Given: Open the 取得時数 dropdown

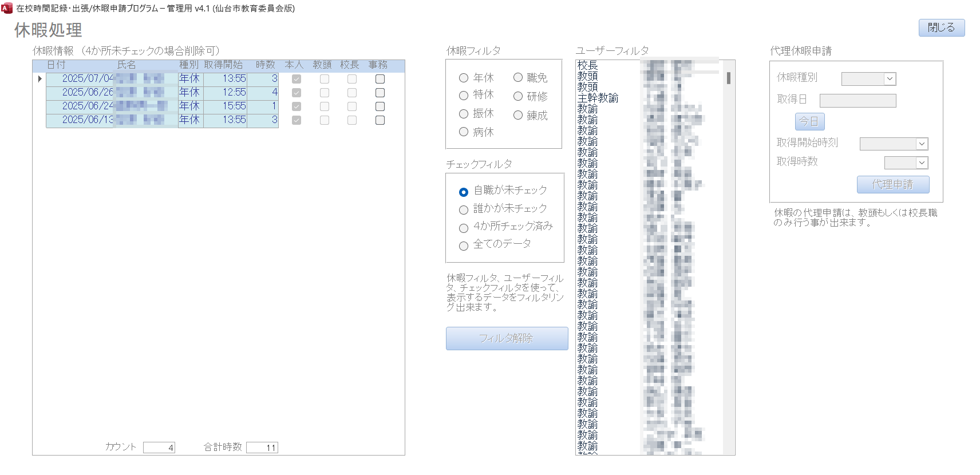Looking at the screenshot, I should coord(922,163).
